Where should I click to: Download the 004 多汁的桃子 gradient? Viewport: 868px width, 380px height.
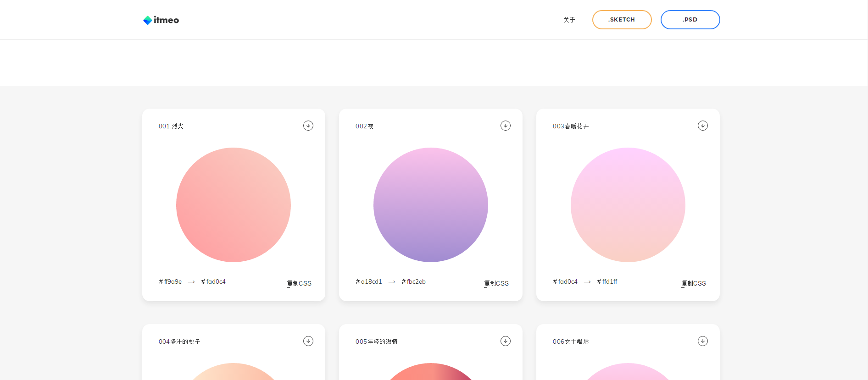[308, 341]
